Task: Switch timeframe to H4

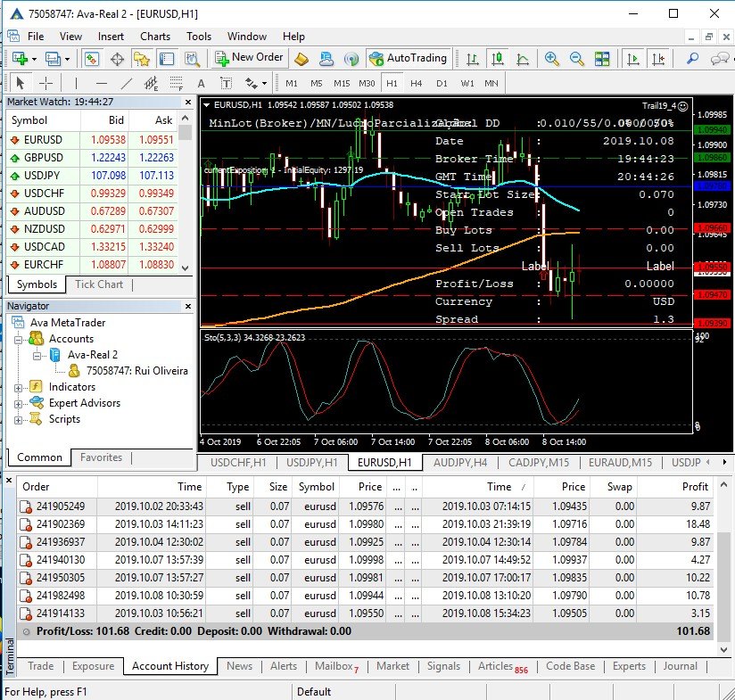Action: pos(416,84)
